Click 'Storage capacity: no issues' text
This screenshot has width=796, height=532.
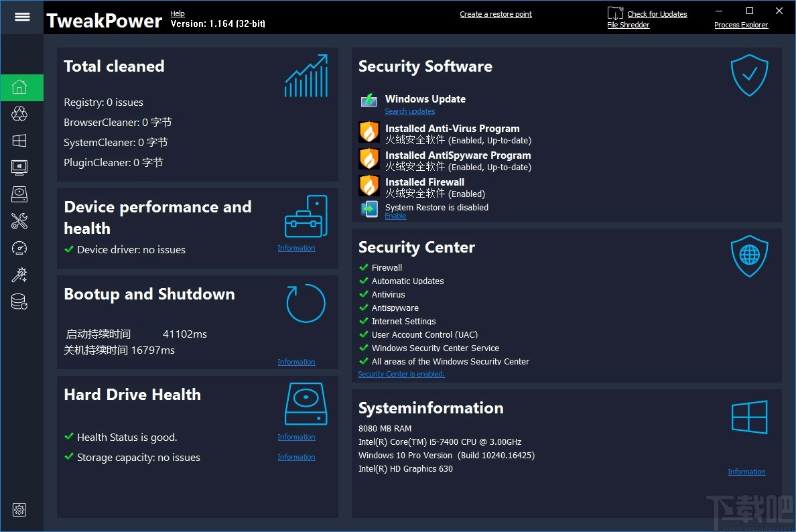click(139, 458)
